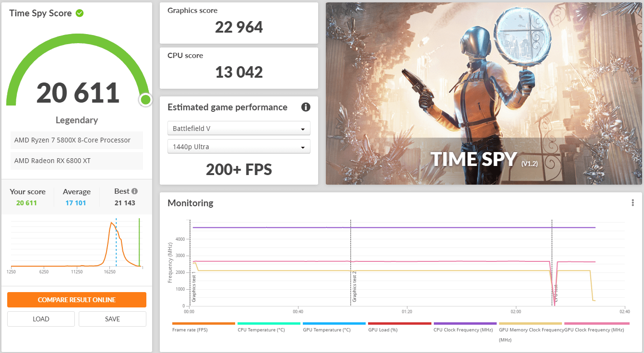Viewport: 644px width, 353px height.
Task: Toggle CPU Temperature legend swatch
Action: point(269,324)
